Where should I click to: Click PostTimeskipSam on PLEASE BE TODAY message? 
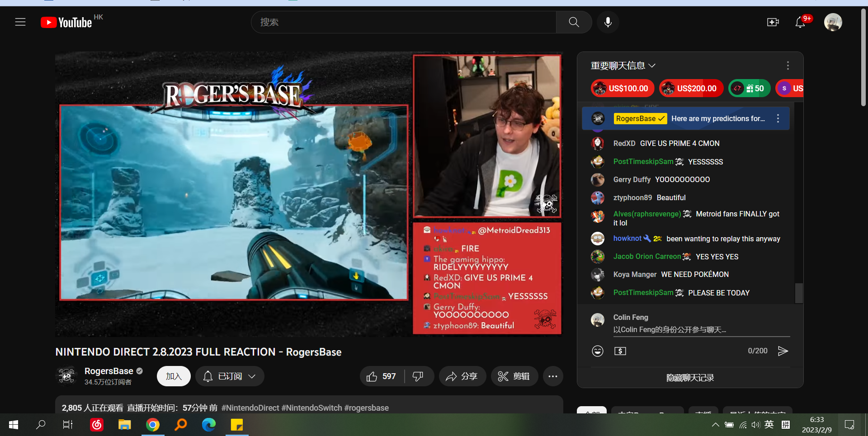click(x=643, y=292)
